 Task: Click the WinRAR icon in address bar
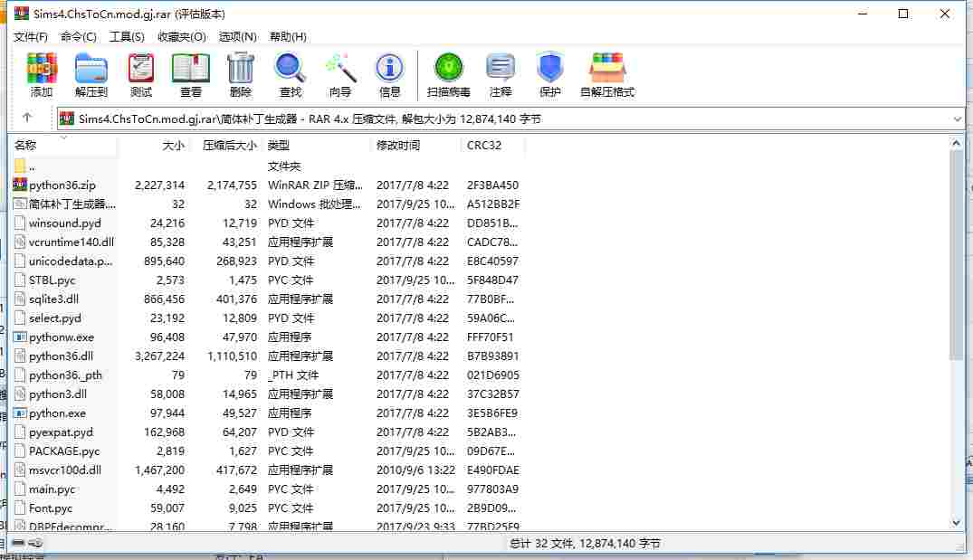click(67, 119)
